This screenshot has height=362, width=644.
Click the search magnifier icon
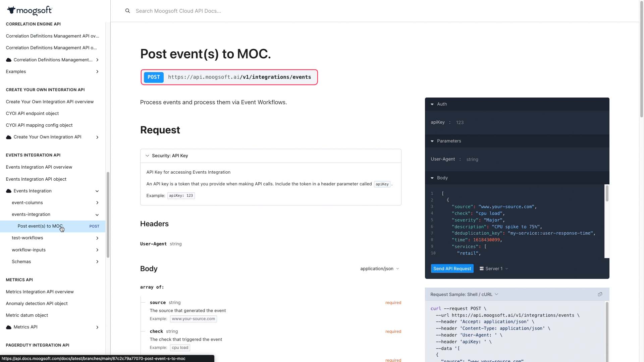pyautogui.click(x=127, y=11)
